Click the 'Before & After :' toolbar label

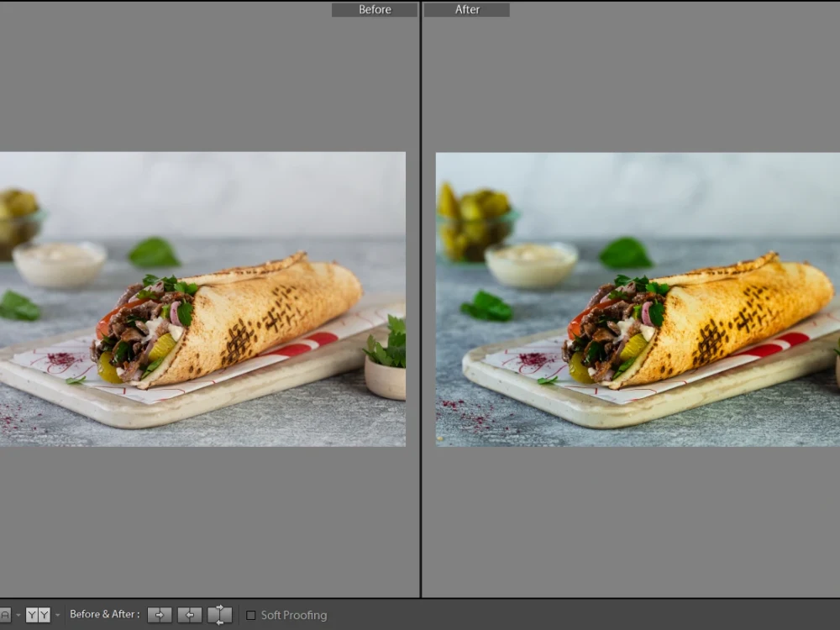(x=104, y=615)
